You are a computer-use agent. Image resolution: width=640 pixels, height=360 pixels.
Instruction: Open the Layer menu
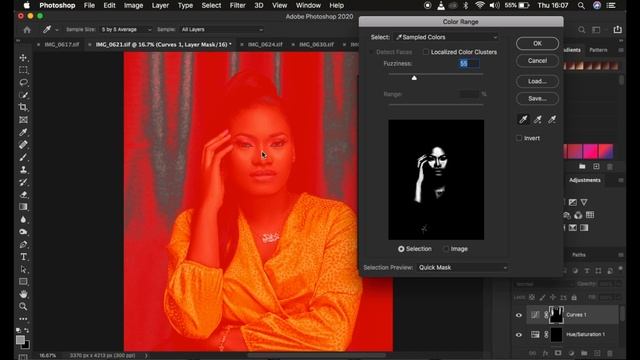coord(160,5)
